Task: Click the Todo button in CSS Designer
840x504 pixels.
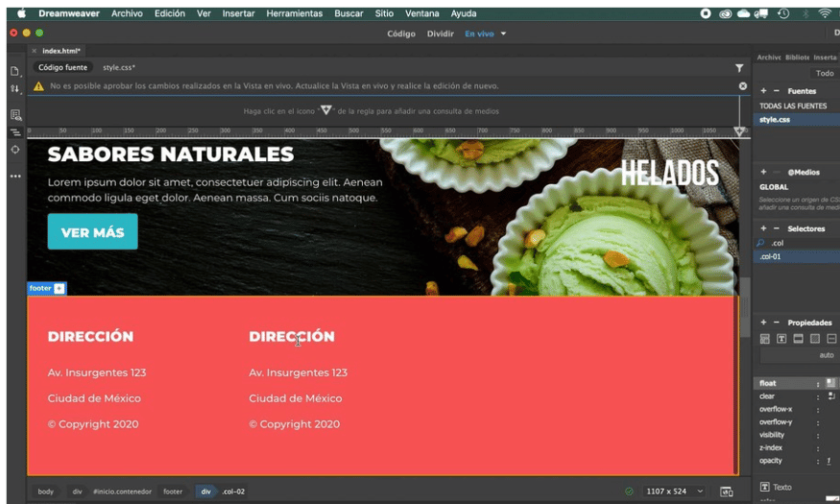Action: (825, 73)
